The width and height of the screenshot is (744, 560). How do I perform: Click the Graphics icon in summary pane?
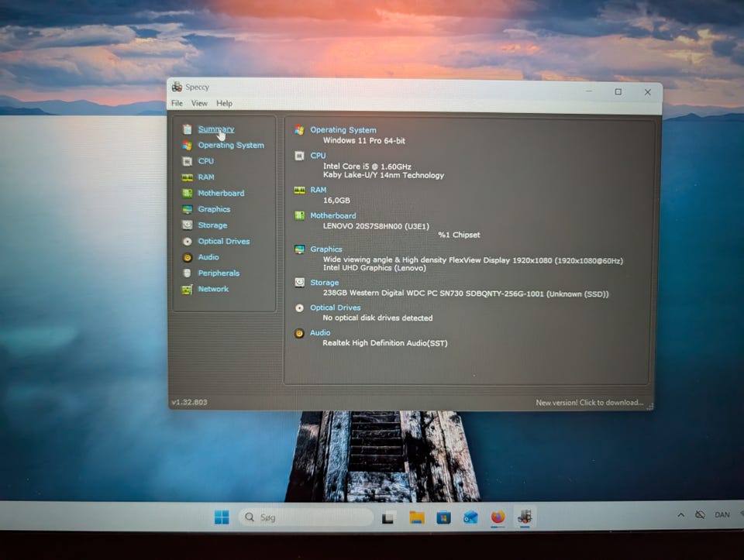coord(299,249)
